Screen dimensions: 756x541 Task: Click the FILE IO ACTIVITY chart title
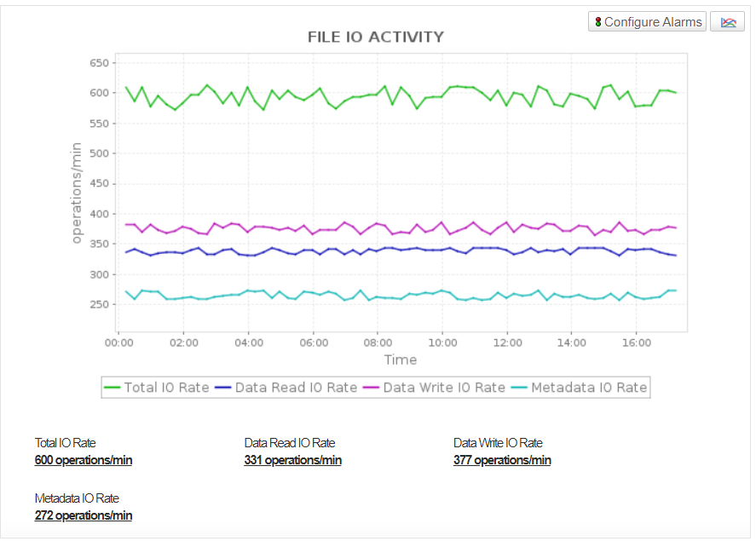(375, 37)
